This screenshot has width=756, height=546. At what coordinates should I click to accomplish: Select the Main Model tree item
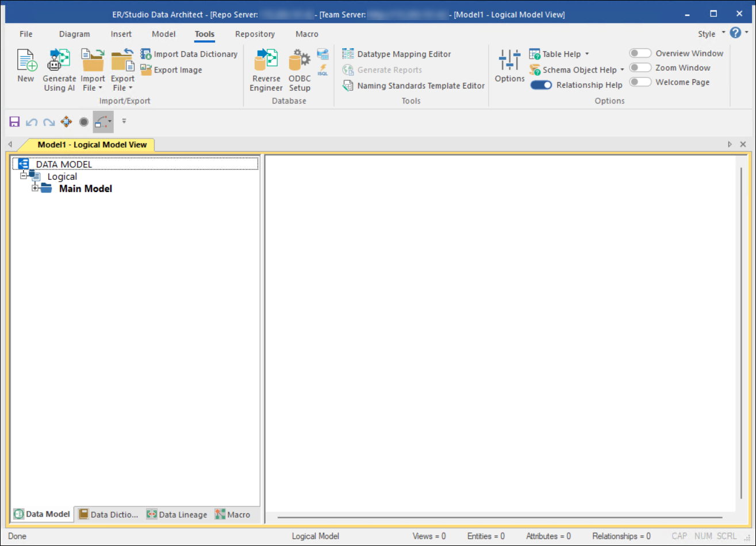(86, 189)
